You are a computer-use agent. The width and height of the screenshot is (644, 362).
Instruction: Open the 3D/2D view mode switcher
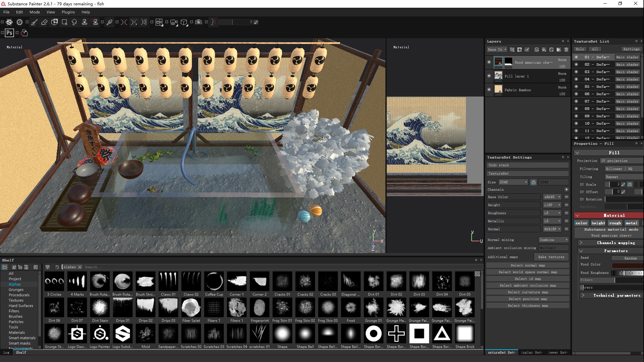159,22
